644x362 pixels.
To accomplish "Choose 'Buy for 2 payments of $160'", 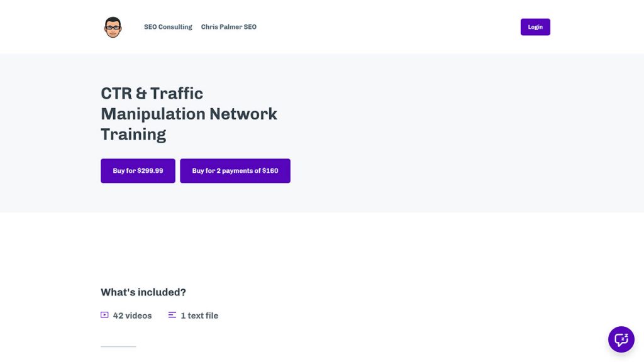I will click(235, 170).
